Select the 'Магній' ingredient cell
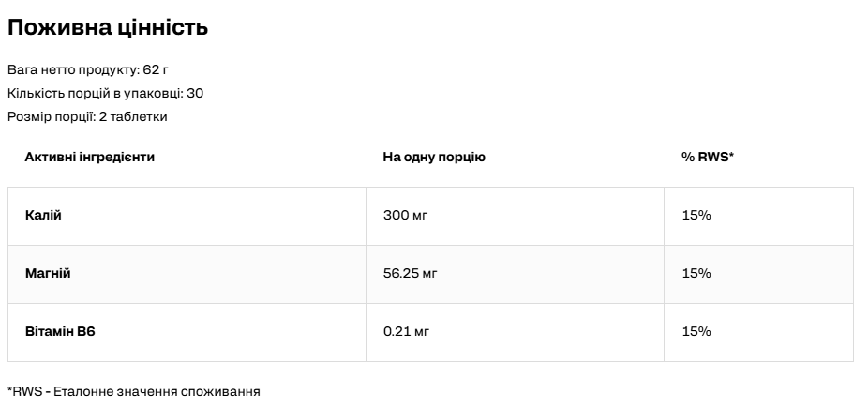 tap(48, 274)
